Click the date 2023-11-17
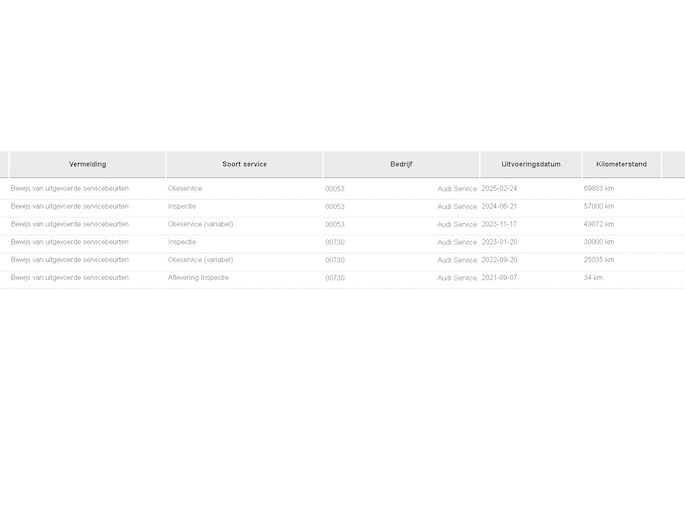Image resolution: width=685 pixels, height=514 pixels. [499, 224]
